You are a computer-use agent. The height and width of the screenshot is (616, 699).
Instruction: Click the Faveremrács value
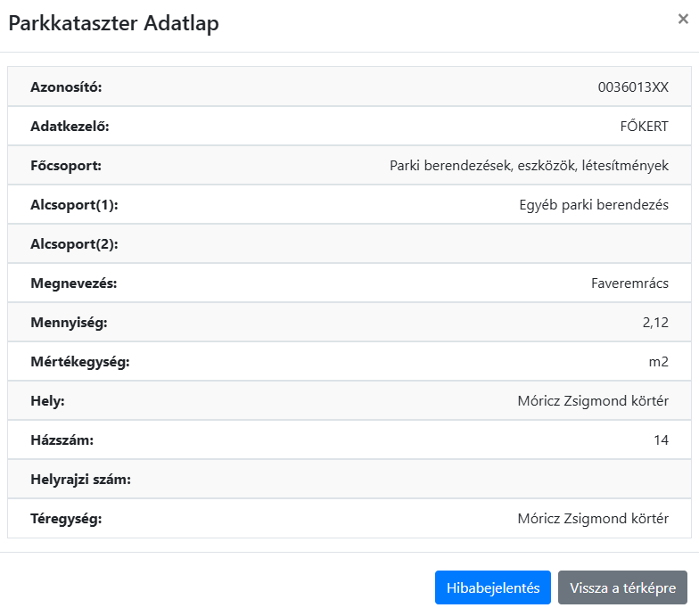pyautogui.click(x=629, y=283)
